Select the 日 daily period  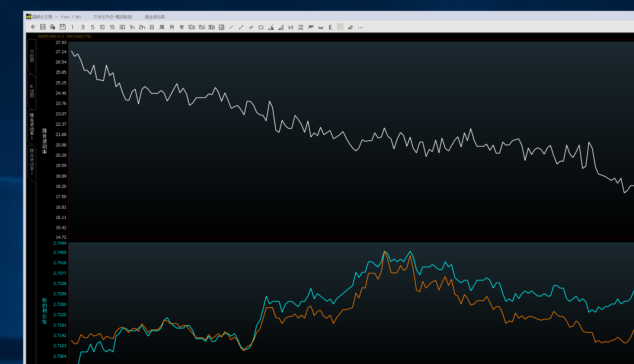[152, 27]
